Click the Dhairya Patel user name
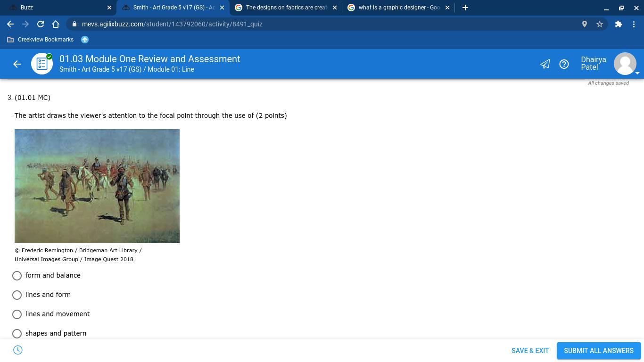The width and height of the screenshot is (644, 362). pos(594,63)
